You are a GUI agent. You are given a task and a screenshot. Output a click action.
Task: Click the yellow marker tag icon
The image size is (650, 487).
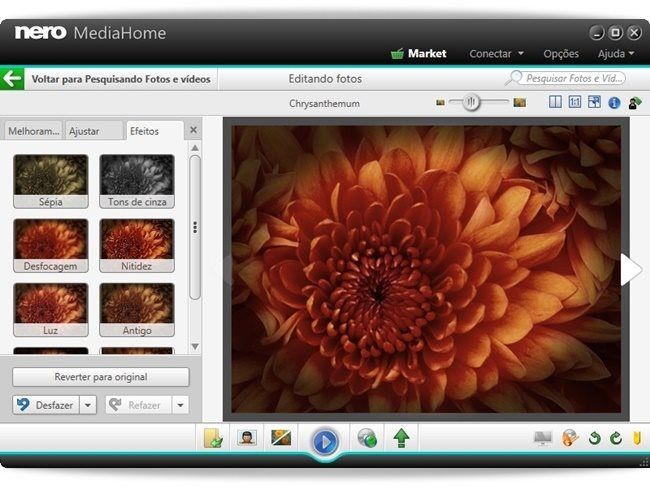[637, 438]
